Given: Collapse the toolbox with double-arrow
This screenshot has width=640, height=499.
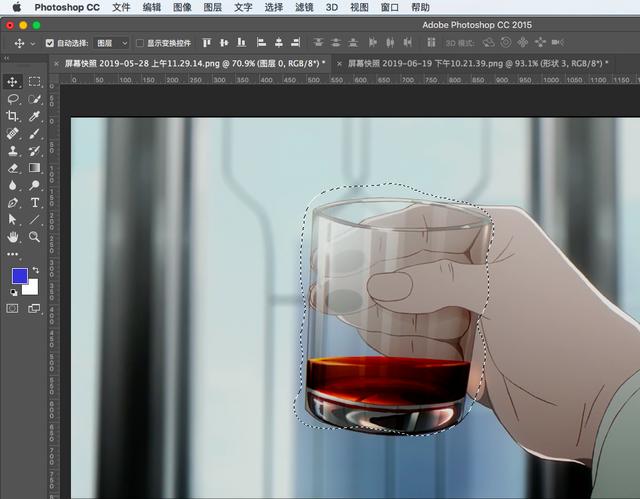Looking at the screenshot, I should click(x=7, y=58).
